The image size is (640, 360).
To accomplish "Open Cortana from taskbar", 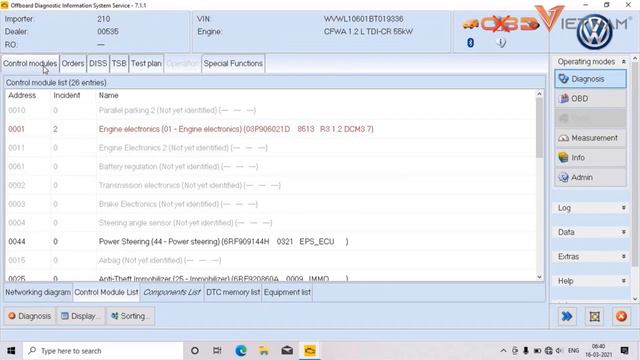I will click(x=195, y=351).
